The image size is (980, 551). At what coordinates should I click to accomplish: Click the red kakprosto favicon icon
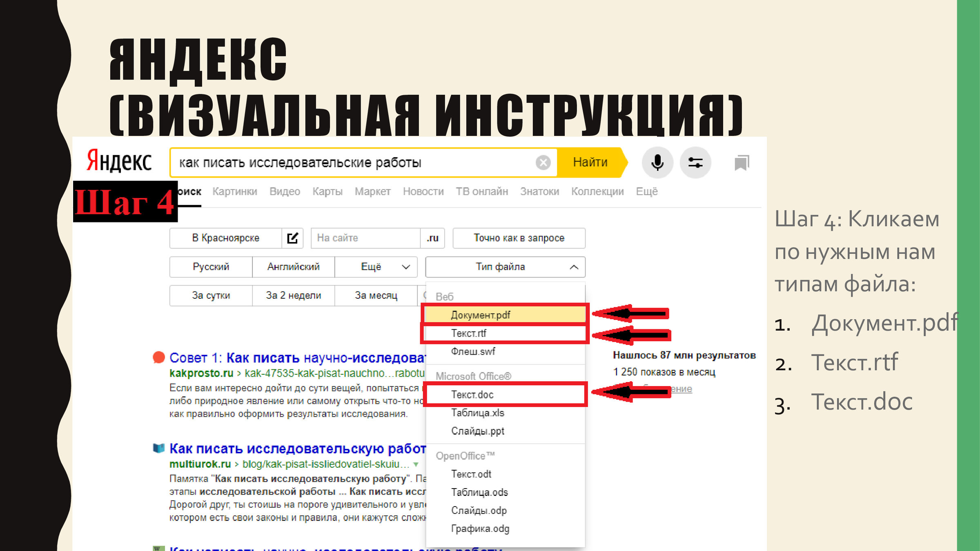[158, 357]
